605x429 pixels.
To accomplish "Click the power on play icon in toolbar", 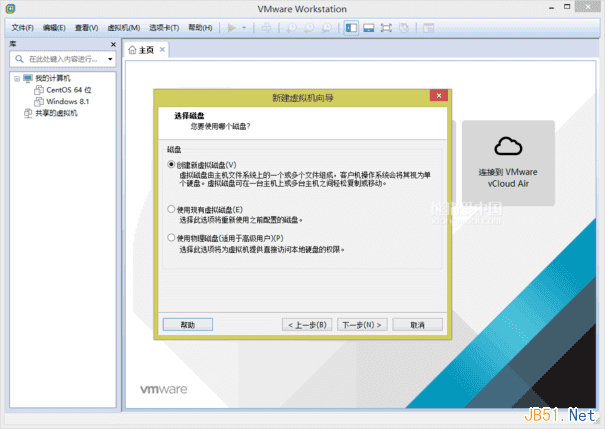I will point(232,28).
